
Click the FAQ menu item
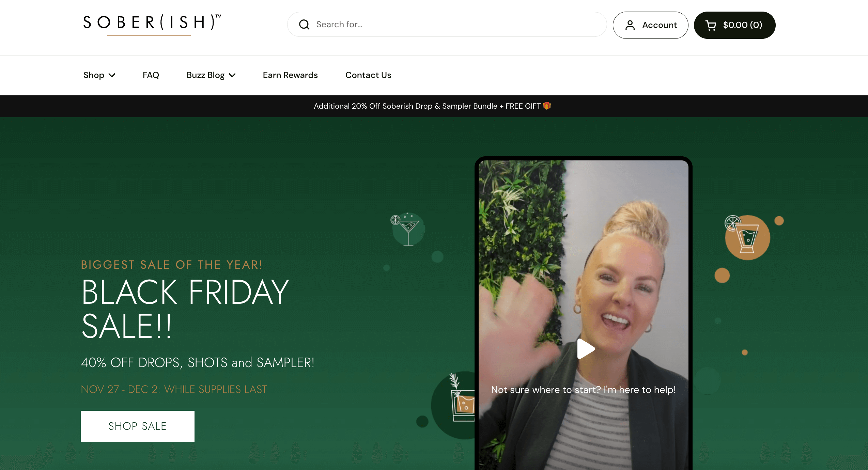tap(151, 75)
